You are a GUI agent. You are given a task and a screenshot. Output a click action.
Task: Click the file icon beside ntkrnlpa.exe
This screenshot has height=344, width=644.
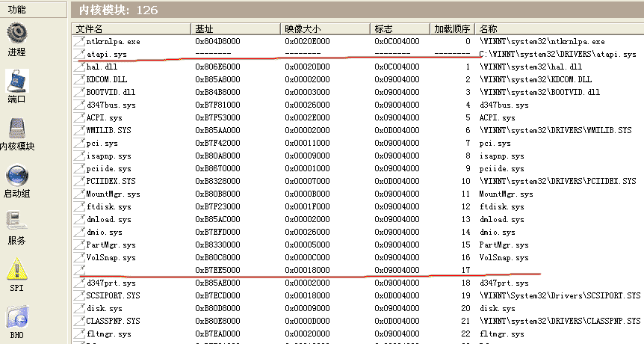[x=79, y=41]
